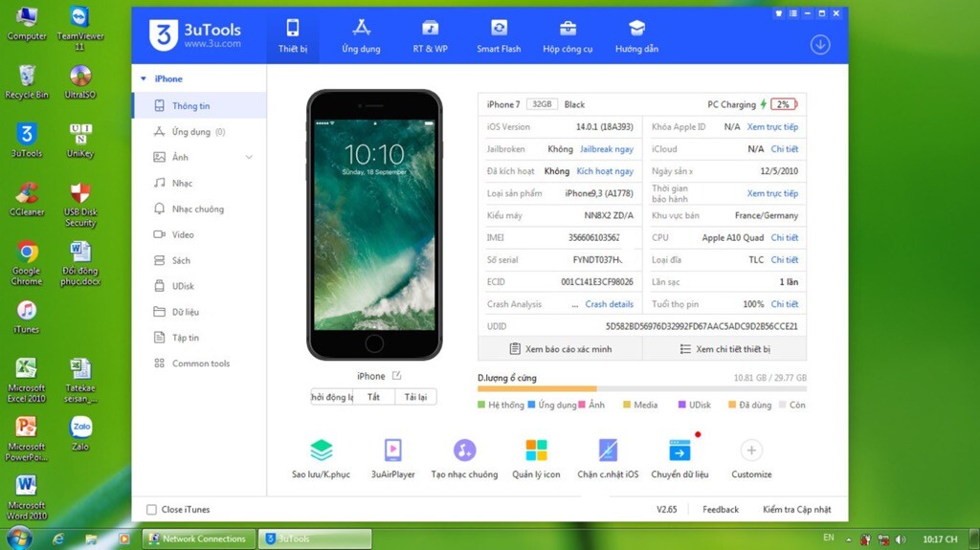Open the Thiết bị tab

tap(293, 36)
